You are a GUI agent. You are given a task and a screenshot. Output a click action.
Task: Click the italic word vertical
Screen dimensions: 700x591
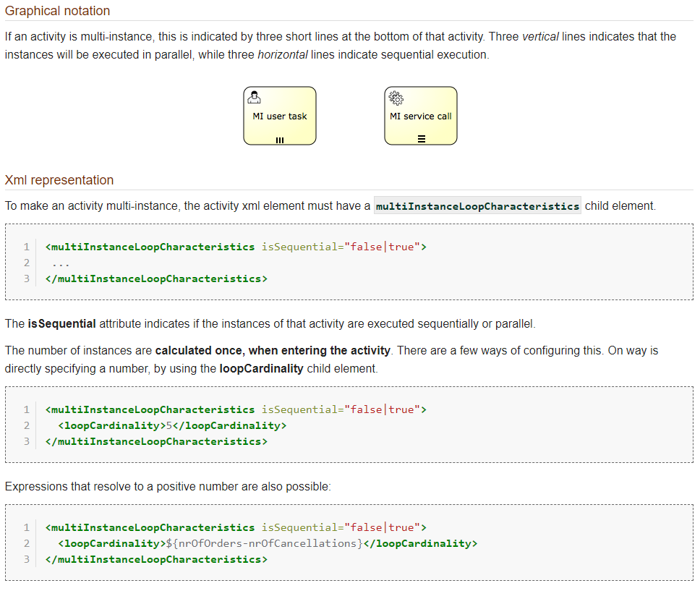coord(540,37)
